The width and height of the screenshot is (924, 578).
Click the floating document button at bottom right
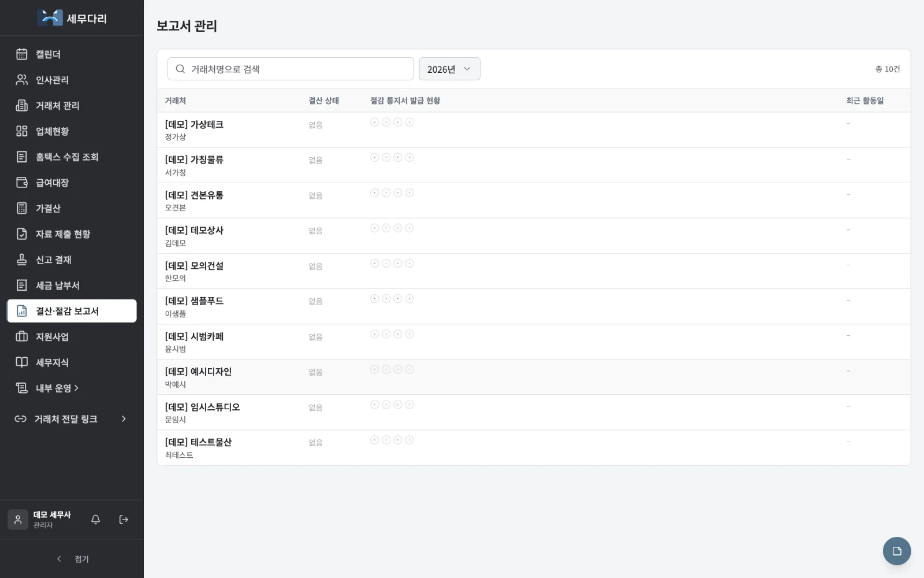point(897,551)
